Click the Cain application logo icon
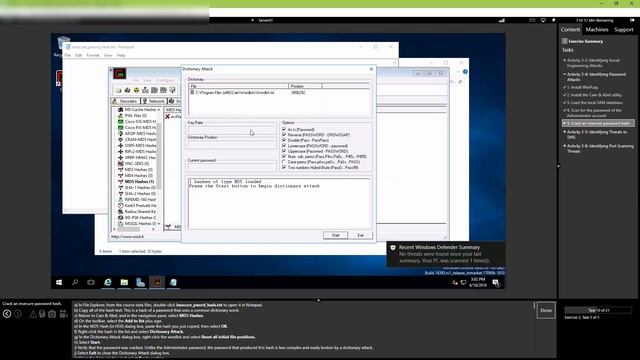Viewport: 640px width, 360px height. click(120, 74)
